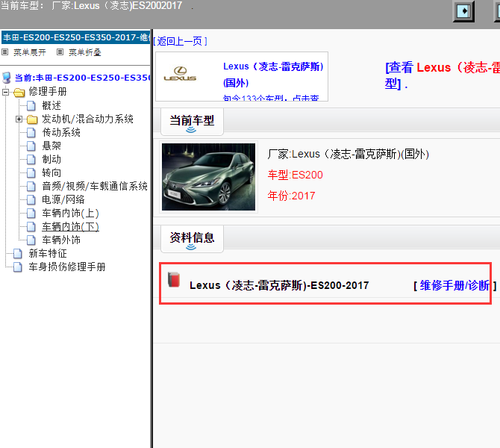This screenshot has width=500, height=448.
Task: Click the page icon beside 概述
Action: point(31,105)
